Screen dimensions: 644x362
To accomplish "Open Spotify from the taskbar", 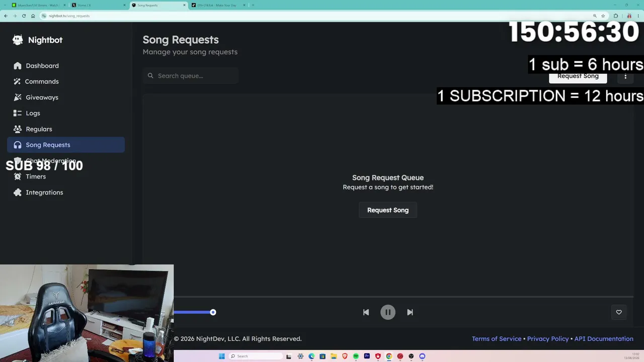I will (356, 356).
